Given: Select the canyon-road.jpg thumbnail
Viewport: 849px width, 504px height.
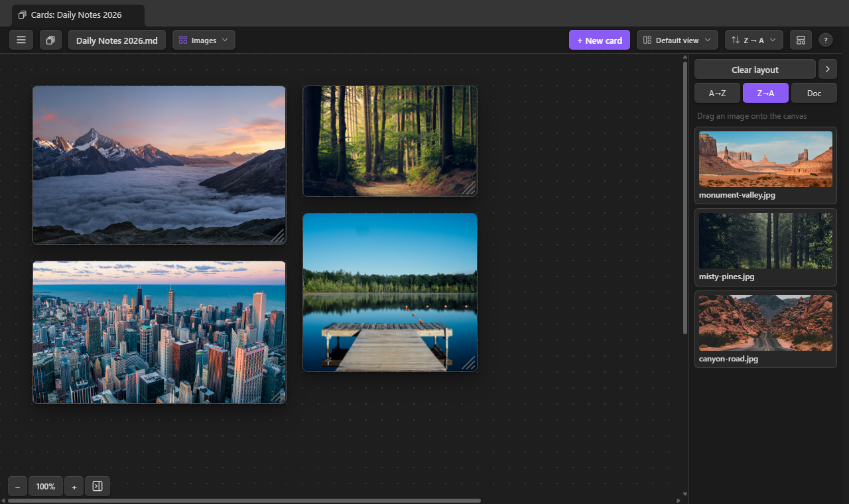Looking at the screenshot, I should tap(765, 323).
